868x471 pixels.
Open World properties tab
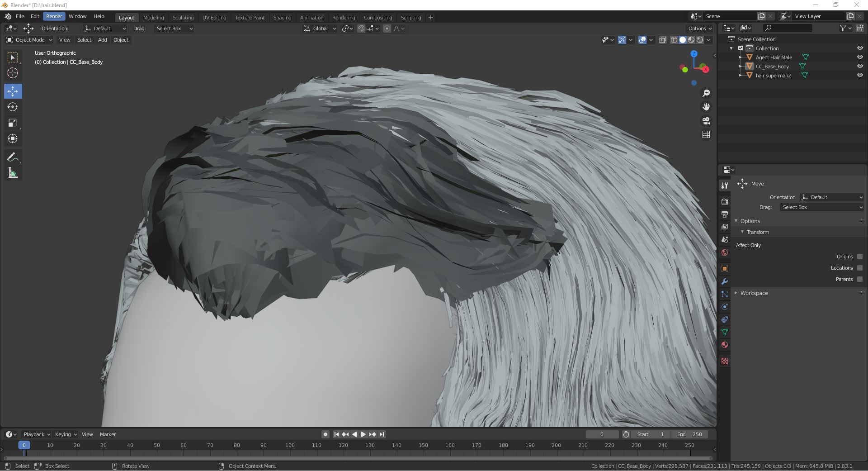pos(725,252)
